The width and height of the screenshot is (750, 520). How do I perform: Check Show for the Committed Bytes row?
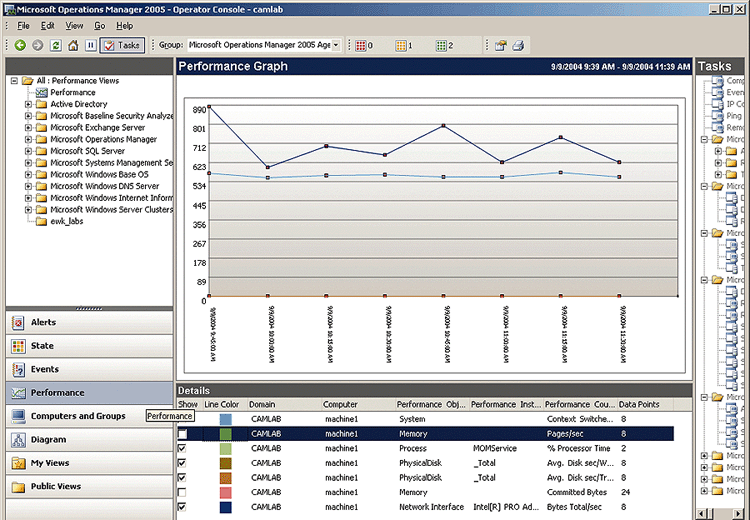tap(182, 492)
